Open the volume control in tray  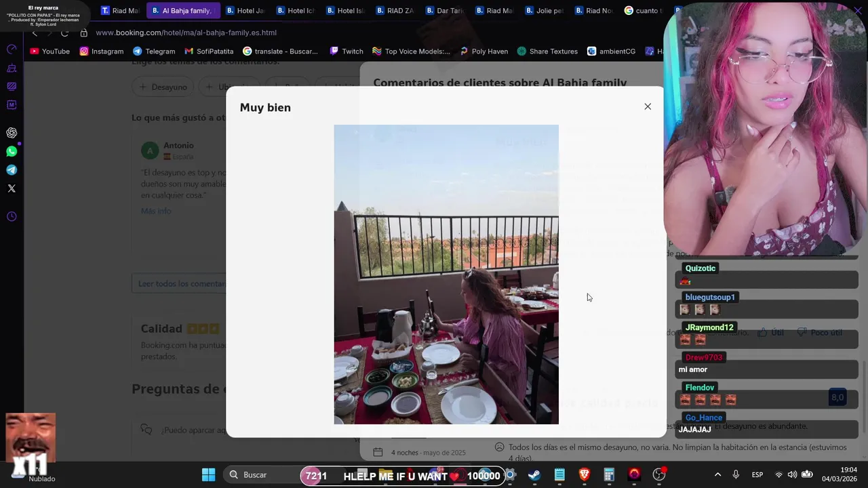tap(792, 474)
